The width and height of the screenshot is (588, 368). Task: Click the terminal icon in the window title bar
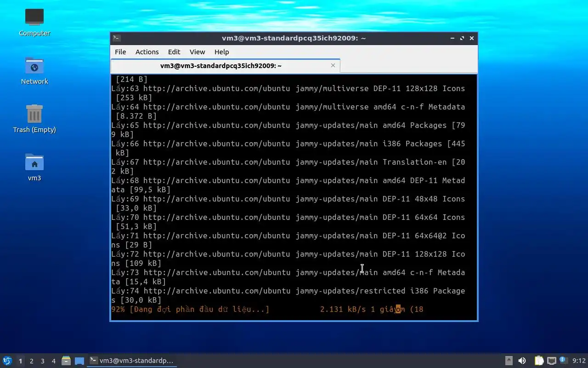[117, 38]
